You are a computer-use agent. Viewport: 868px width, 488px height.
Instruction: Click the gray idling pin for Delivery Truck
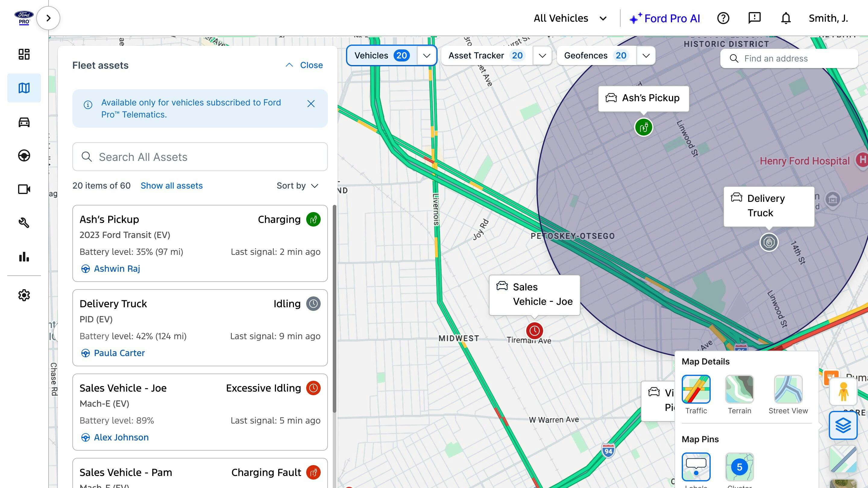[769, 242]
